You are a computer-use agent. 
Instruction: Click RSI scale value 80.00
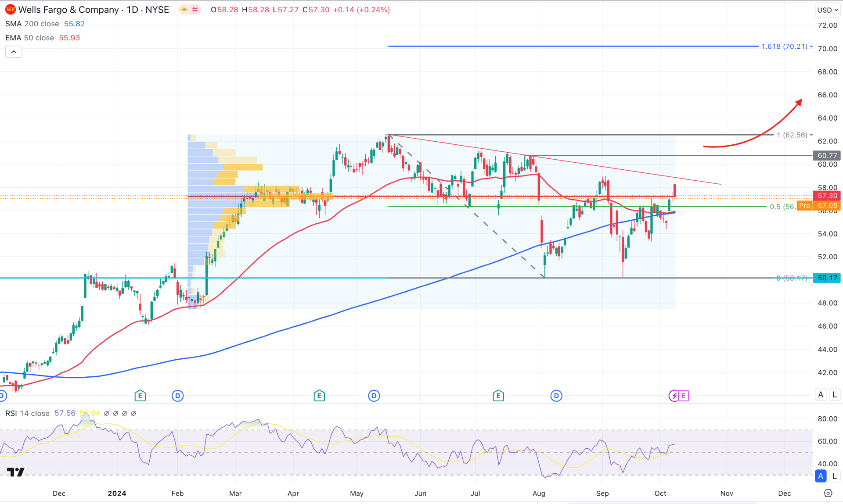click(827, 418)
